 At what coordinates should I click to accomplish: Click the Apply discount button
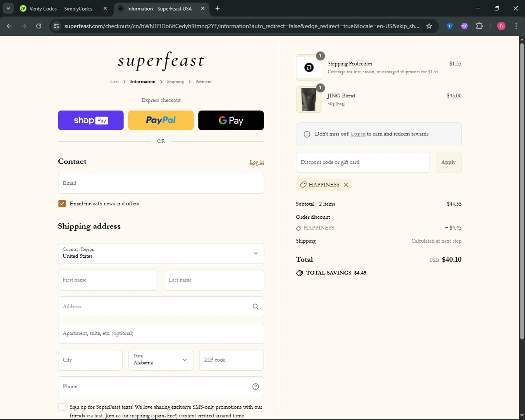tap(448, 162)
